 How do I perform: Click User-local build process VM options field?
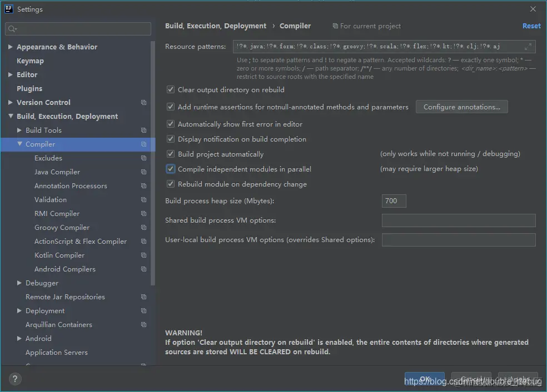pyautogui.click(x=459, y=240)
